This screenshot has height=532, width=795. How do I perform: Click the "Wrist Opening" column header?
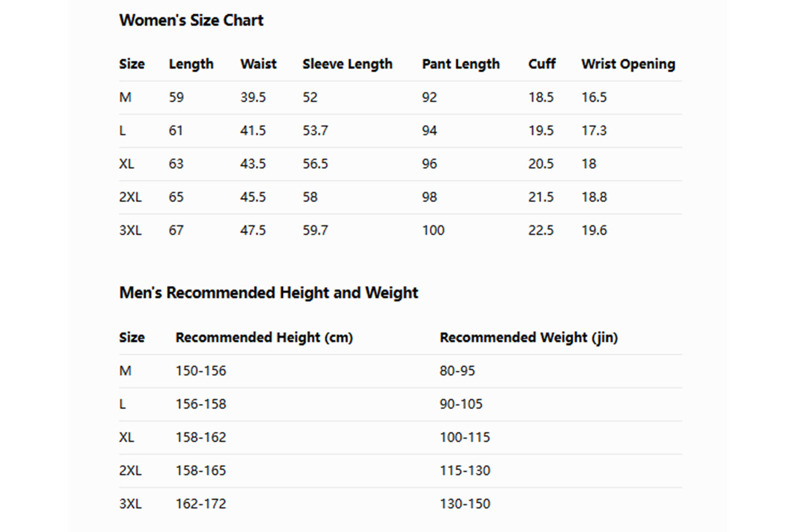pos(628,64)
